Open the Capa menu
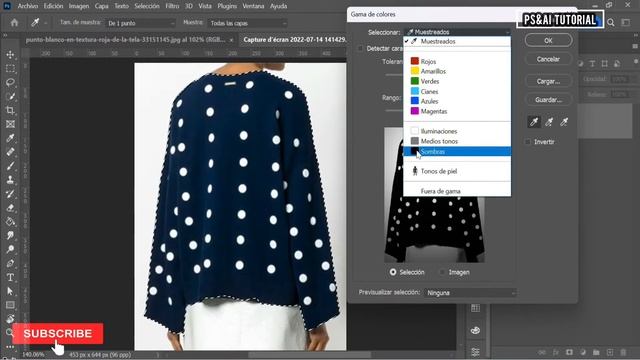This screenshot has width=640, height=360. (101, 6)
